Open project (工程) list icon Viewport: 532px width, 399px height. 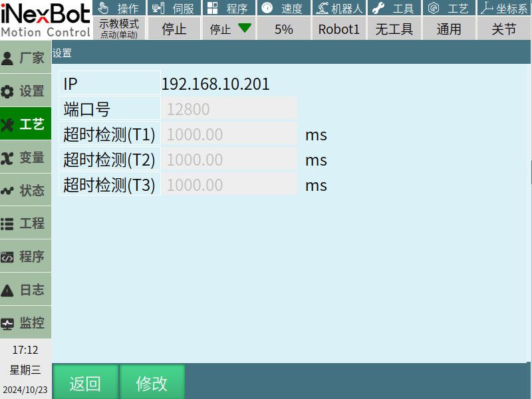(8, 224)
